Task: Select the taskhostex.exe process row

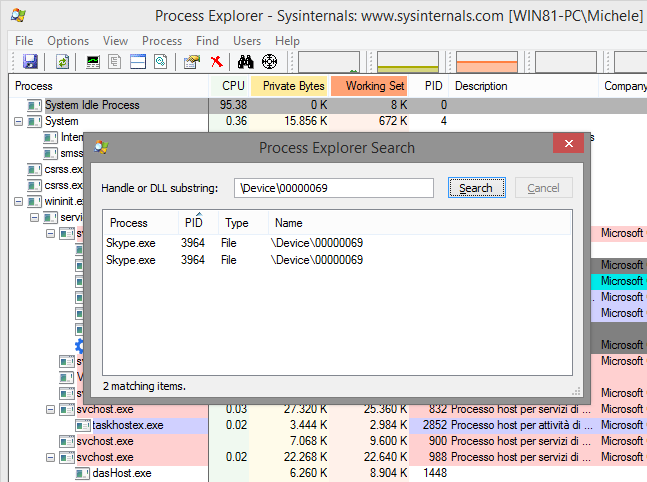Action: tap(328, 425)
